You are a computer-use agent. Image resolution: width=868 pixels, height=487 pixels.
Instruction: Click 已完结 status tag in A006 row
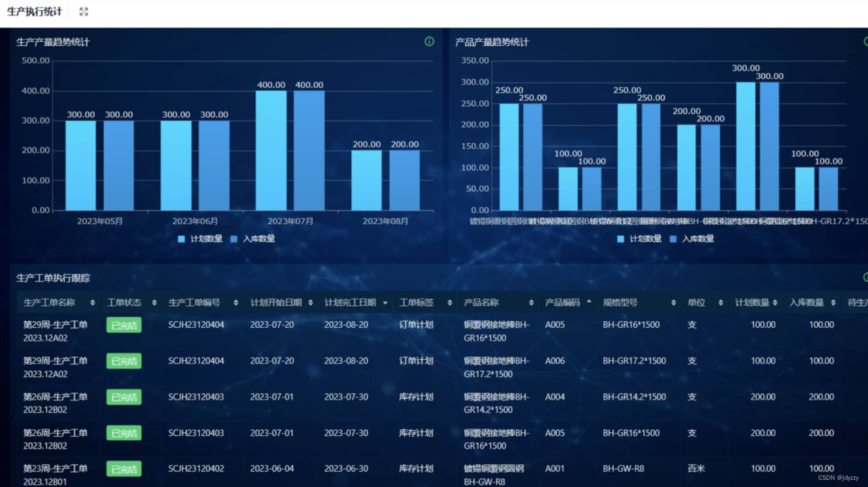click(x=124, y=361)
